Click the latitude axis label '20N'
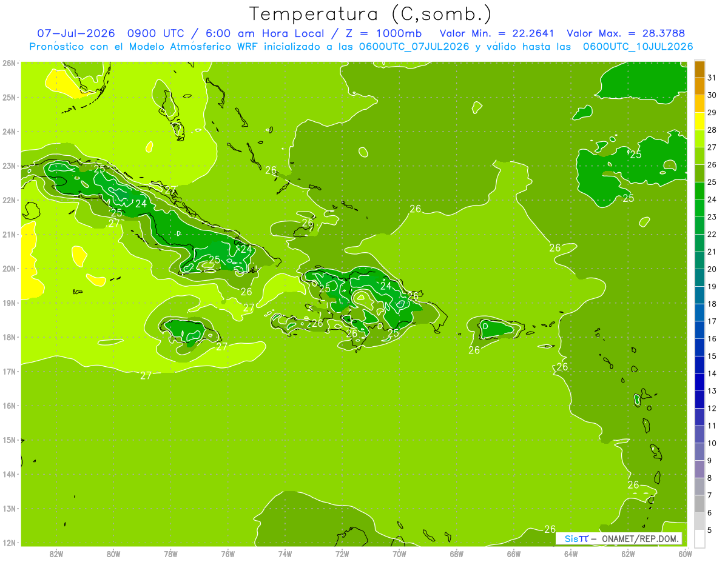728x562 pixels. pyautogui.click(x=9, y=269)
